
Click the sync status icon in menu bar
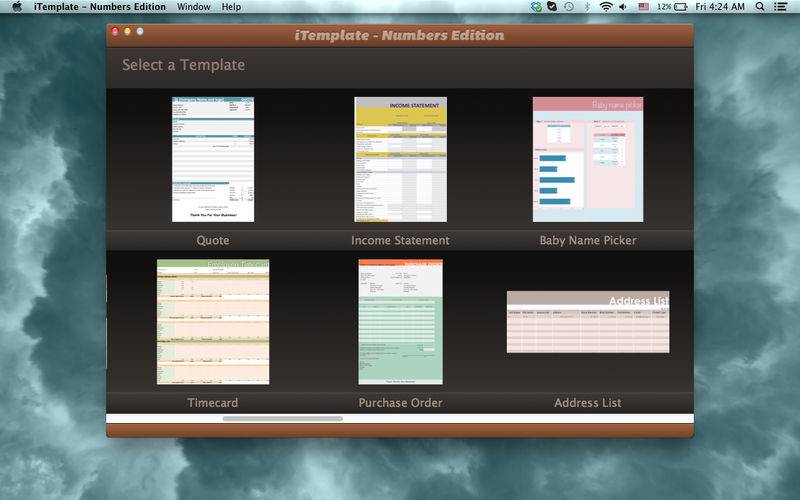pyautogui.click(x=536, y=7)
